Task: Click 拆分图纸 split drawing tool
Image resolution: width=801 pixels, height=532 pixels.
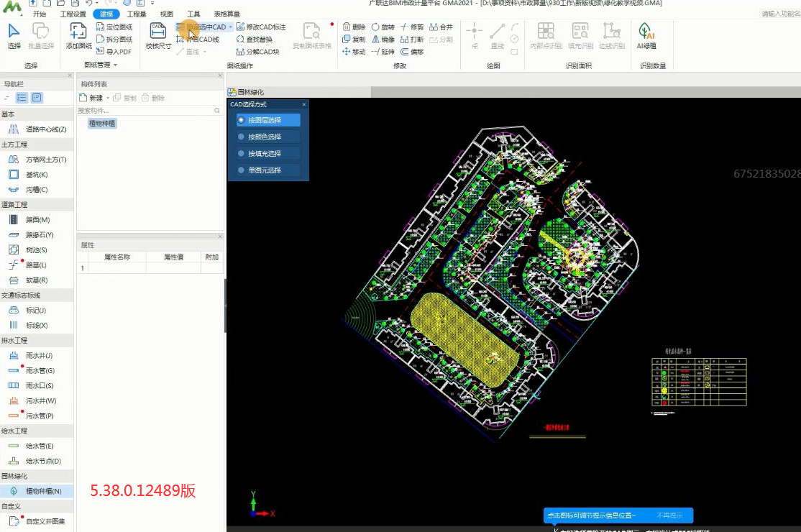Action: 114,40
